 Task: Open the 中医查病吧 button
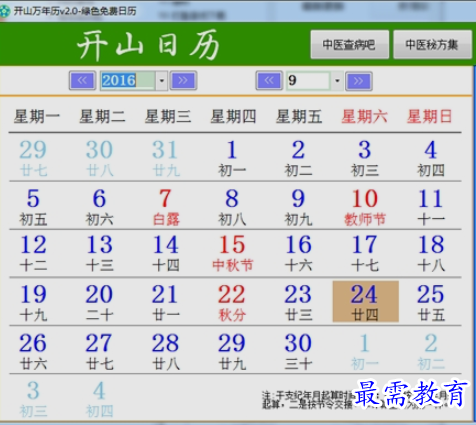[x=350, y=44]
